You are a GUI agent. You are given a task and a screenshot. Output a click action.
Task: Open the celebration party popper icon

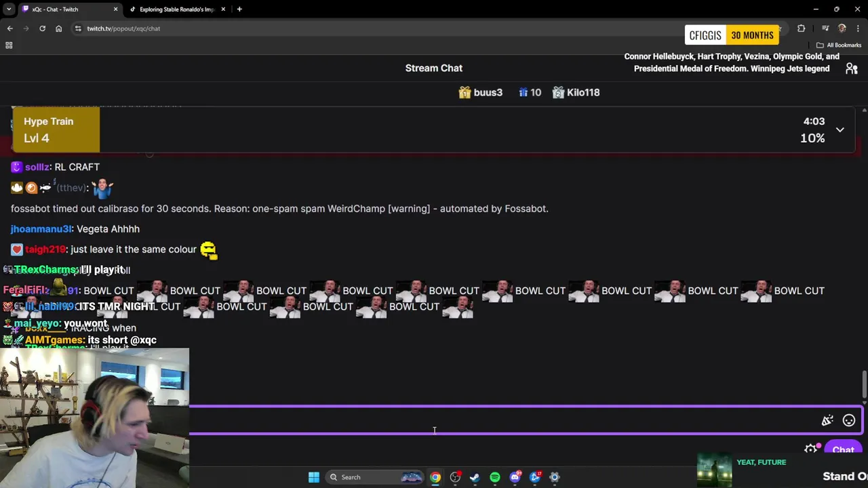pos(827,421)
